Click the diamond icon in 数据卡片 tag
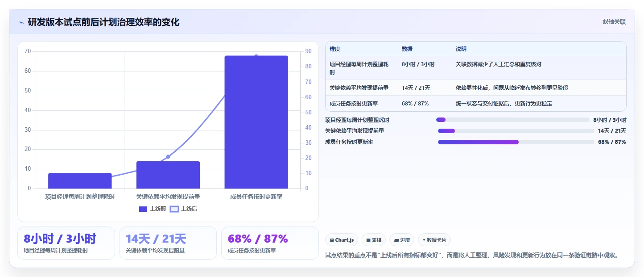This screenshot has height=277, width=644. coord(424,240)
